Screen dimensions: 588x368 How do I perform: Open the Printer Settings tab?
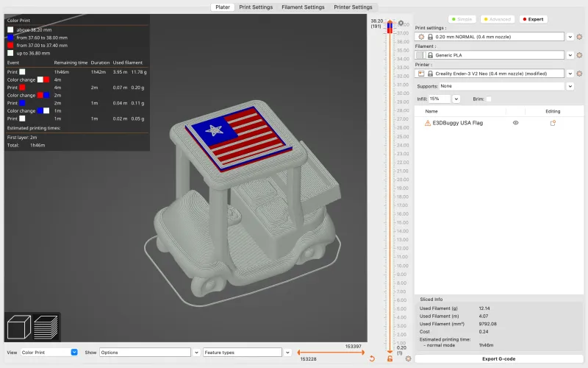tap(353, 7)
